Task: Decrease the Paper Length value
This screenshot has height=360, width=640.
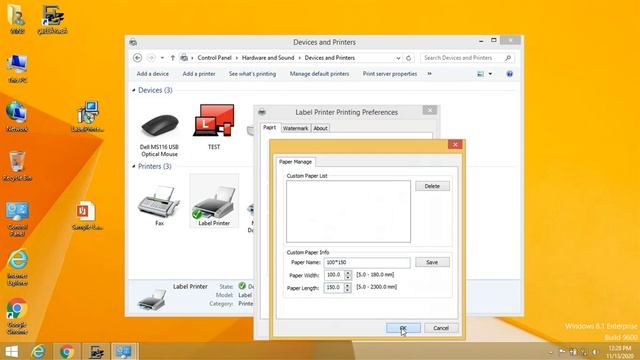Action: coord(347,290)
